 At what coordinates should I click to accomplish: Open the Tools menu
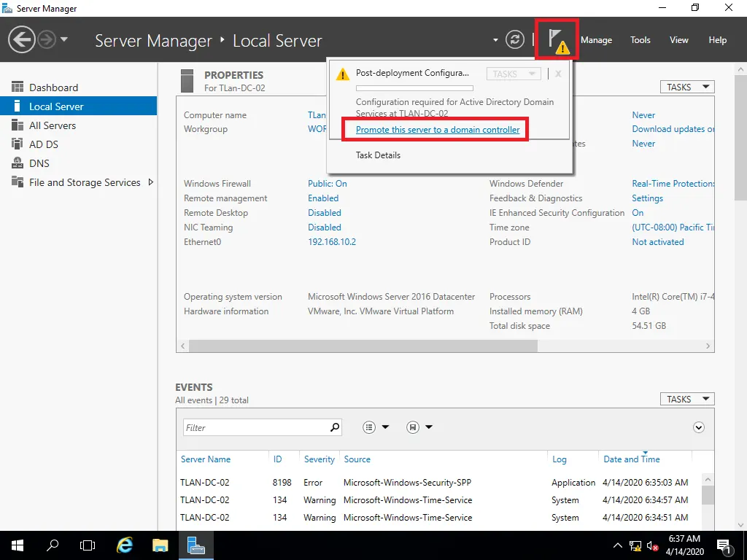[640, 40]
